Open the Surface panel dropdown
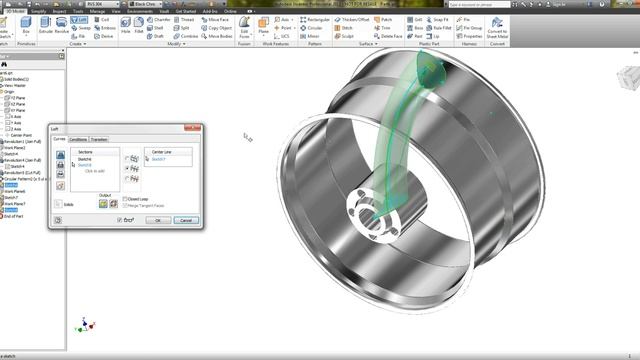The image size is (640, 360). click(x=368, y=44)
